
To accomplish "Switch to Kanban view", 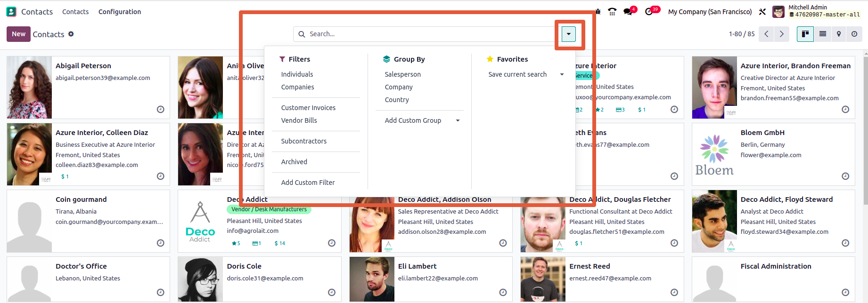I will [805, 34].
